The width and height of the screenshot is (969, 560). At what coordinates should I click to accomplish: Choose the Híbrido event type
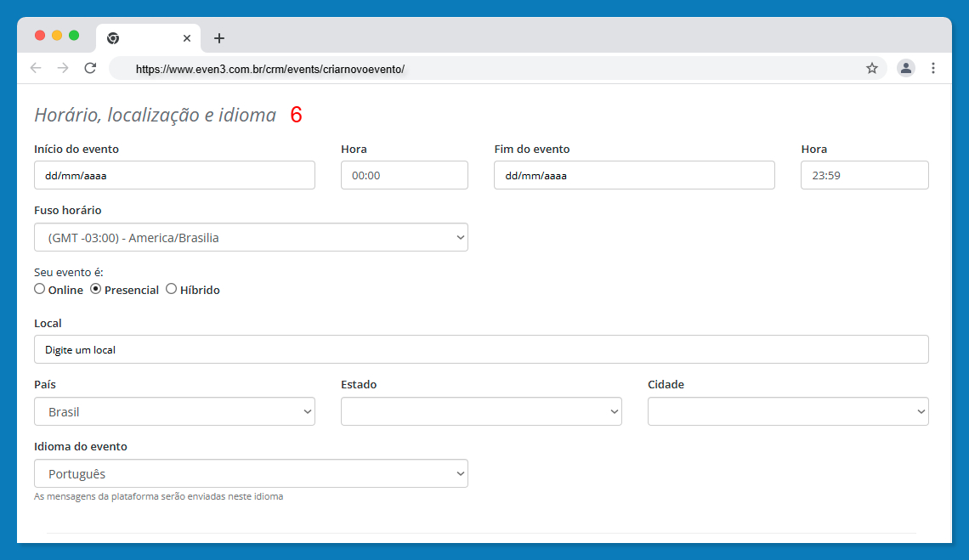[172, 289]
